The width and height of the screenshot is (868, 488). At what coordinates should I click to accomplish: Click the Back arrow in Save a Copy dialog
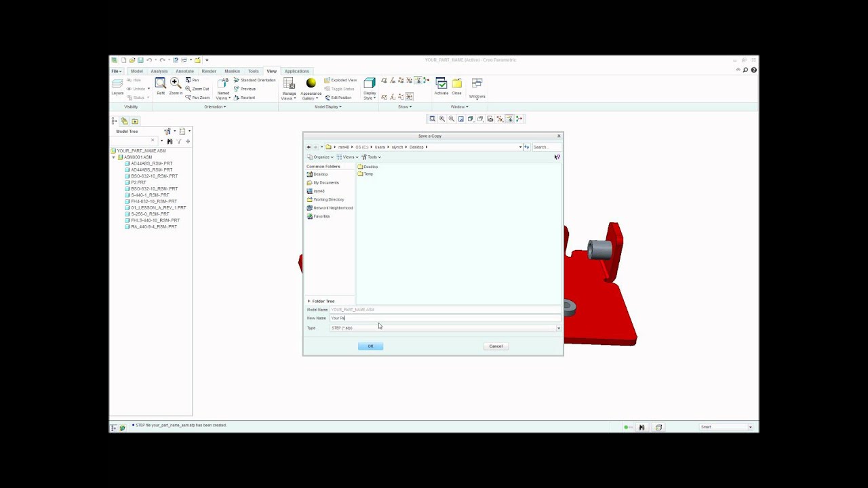pyautogui.click(x=309, y=147)
